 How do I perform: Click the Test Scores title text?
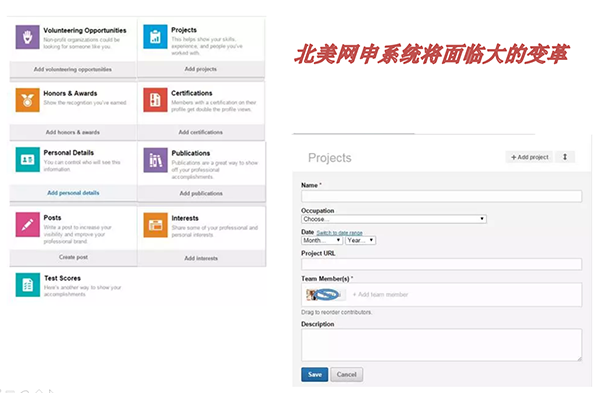point(62,278)
